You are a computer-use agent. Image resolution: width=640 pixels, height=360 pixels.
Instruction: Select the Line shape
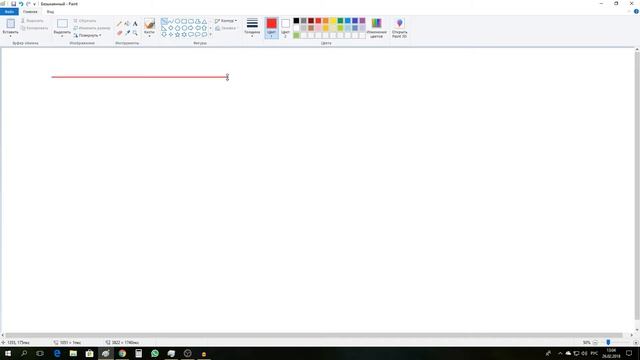click(x=164, y=21)
